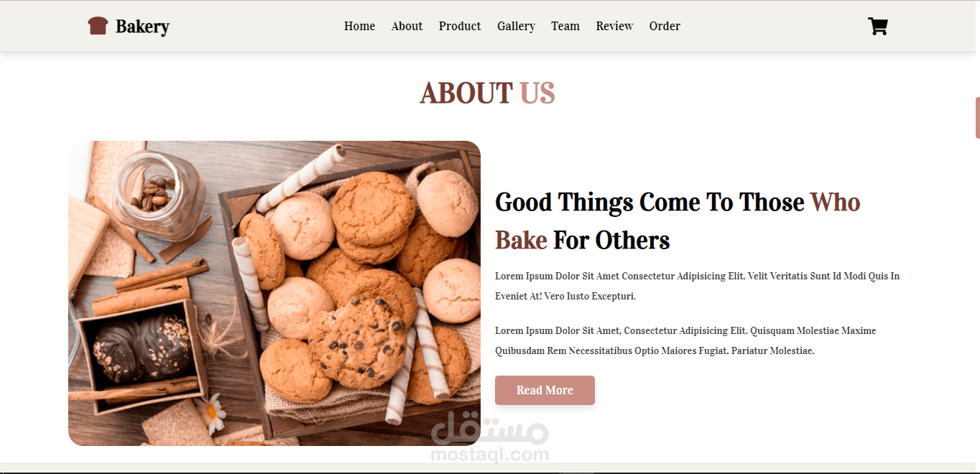Click the highlighted word 'Bake' in the headline
980x474 pixels.
521,240
